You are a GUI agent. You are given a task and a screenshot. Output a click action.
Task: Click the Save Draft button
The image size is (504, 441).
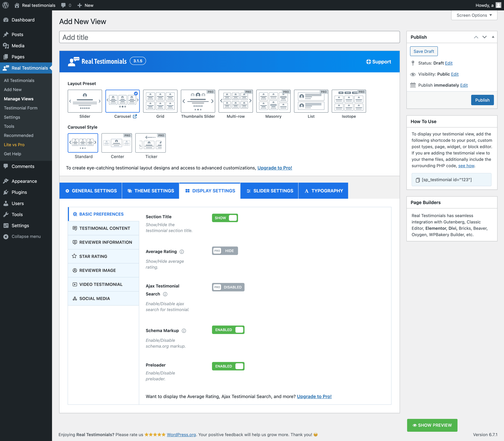coord(424,51)
